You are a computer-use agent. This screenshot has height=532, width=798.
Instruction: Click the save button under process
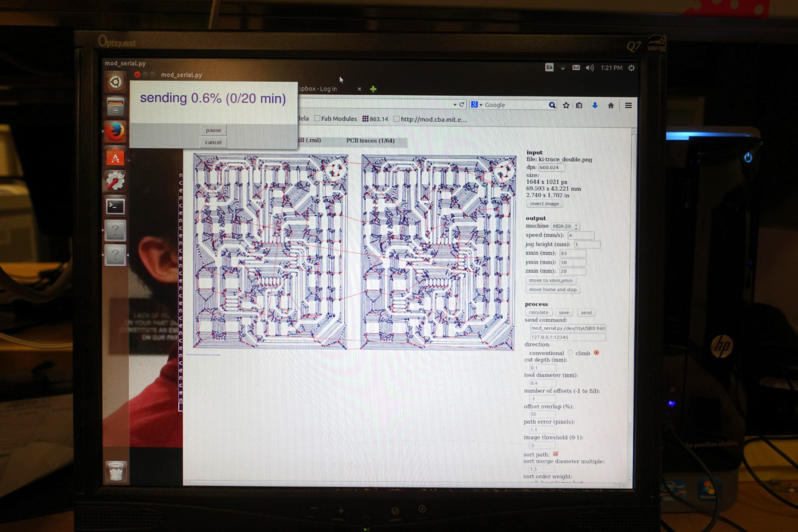point(564,313)
